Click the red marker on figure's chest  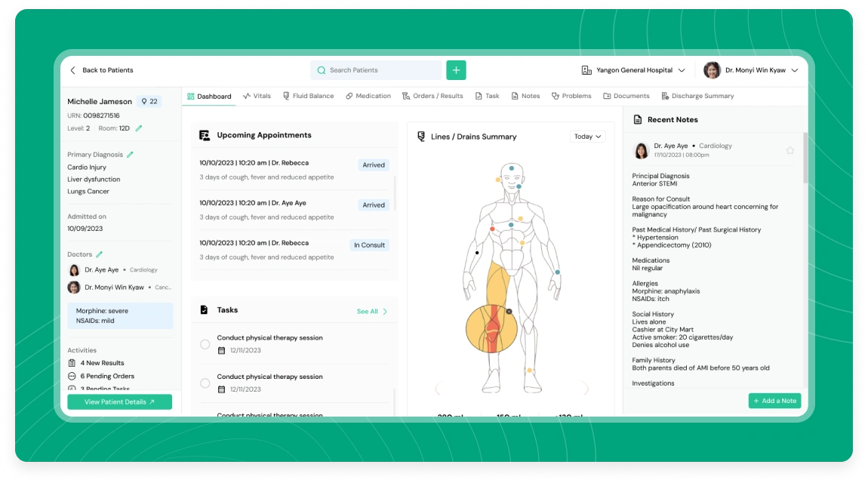tap(492, 229)
